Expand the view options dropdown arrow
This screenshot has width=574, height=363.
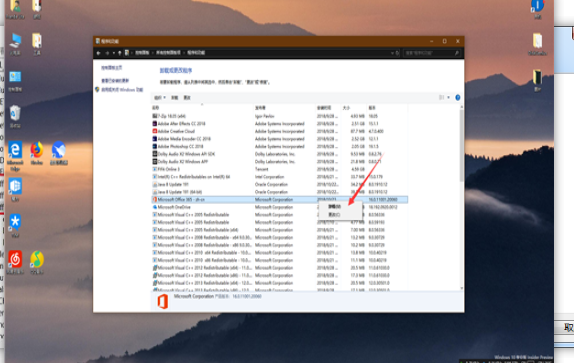pyautogui.click(x=448, y=97)
